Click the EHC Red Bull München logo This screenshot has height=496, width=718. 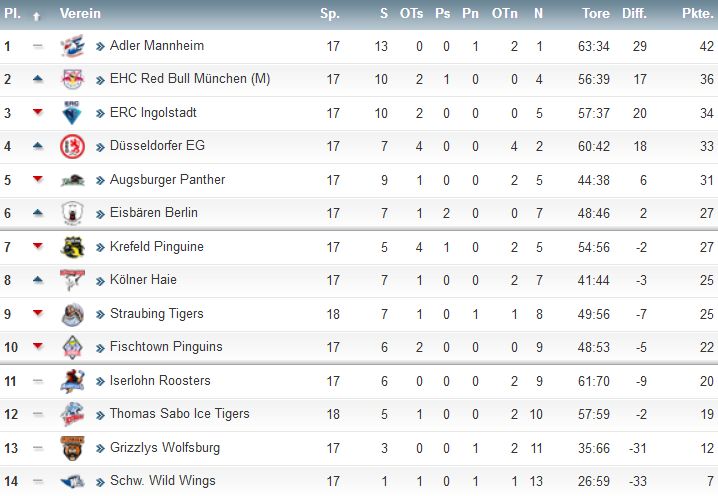72,79
